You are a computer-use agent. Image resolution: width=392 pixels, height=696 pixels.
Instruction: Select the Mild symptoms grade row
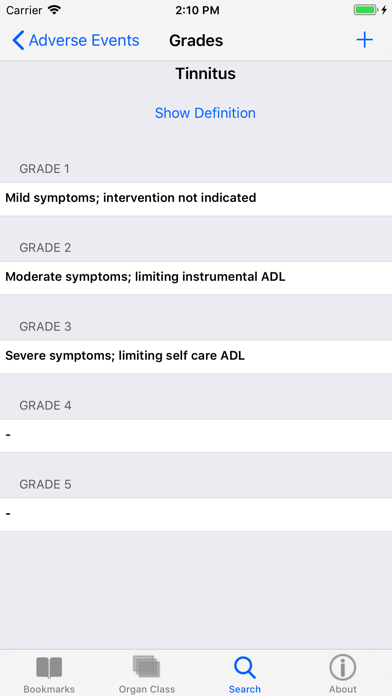pos(196,199)
